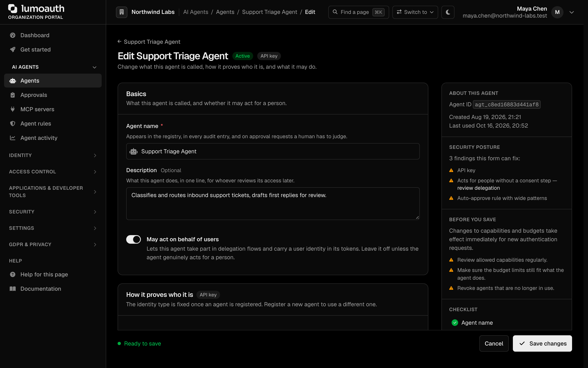Viewport: 588px width, 368px height.
Task: Expand the SECURITY section
Action: (53, 212)
